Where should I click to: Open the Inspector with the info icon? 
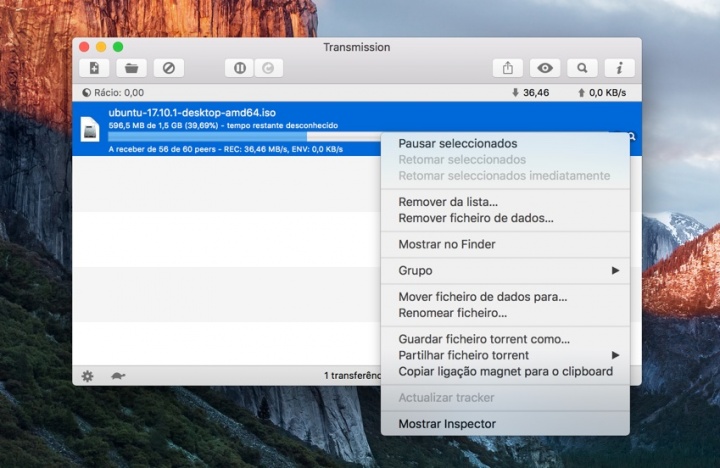point(620,68)
